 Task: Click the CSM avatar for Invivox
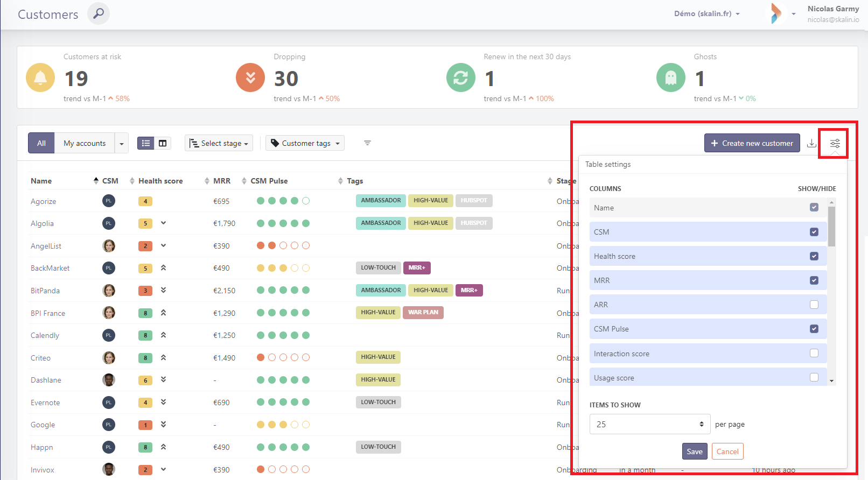click(x=109, y=469)
